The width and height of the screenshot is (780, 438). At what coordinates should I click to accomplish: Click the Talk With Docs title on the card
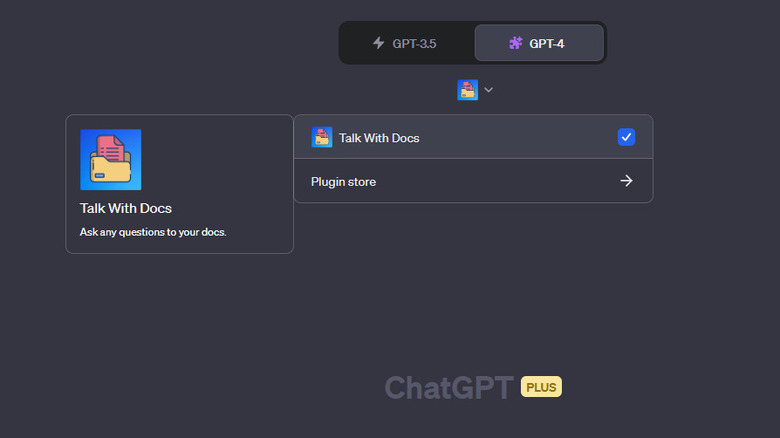coord(126,208)
